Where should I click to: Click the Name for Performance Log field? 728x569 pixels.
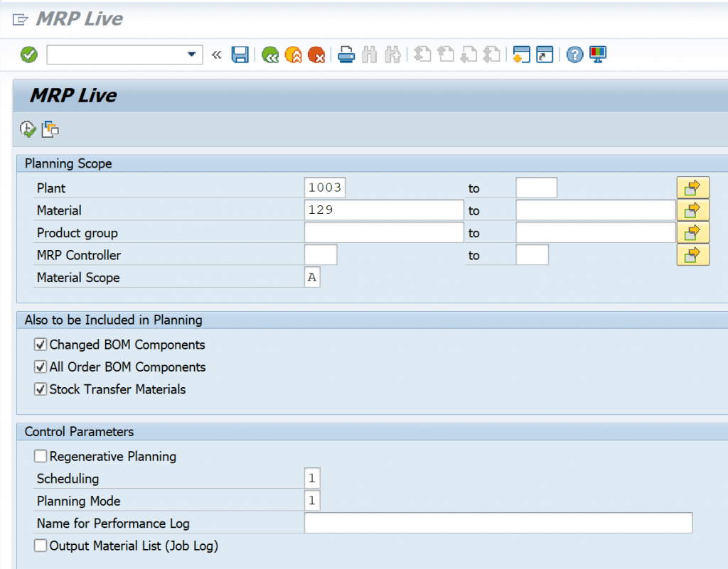point(498,523)
